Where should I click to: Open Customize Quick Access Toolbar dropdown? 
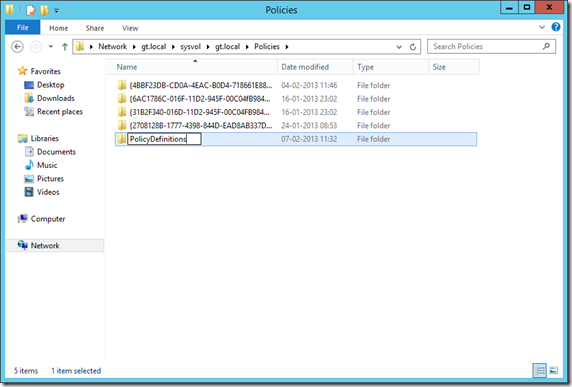pos(57,11)
